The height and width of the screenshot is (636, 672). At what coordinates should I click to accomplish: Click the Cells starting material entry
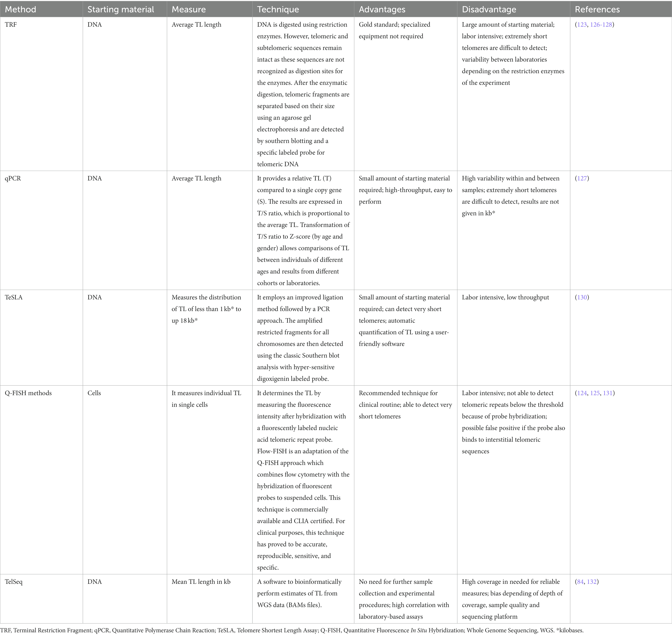click(94, 393)
